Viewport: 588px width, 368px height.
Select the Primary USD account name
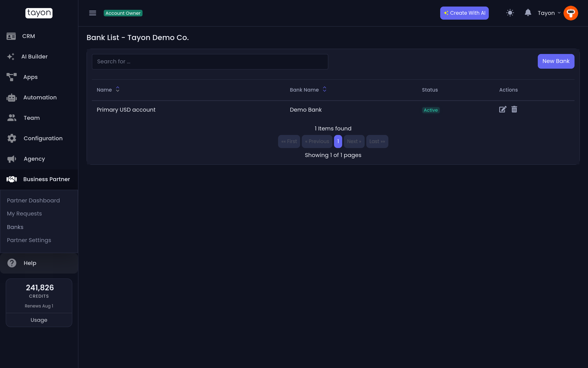coord(126,110)
